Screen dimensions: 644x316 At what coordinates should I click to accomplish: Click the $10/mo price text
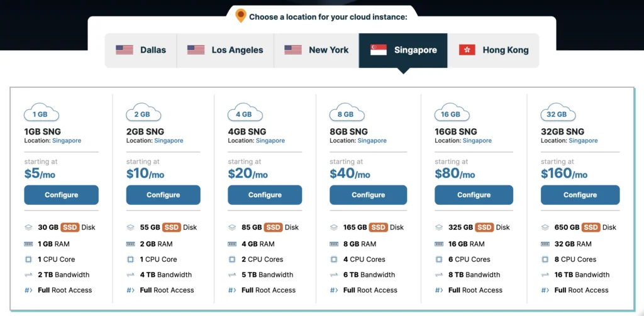click(x=145, y=174)
